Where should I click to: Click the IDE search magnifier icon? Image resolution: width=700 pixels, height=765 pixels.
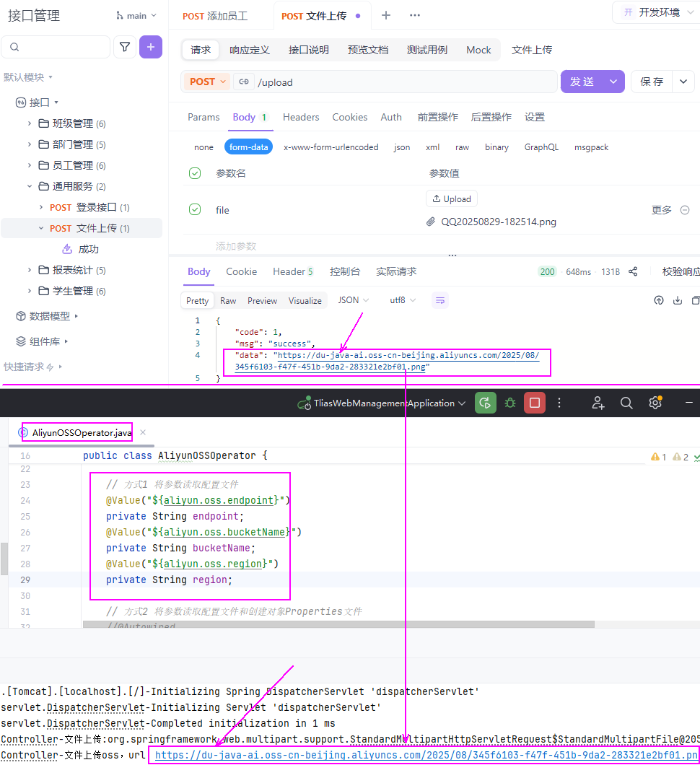point(626,403)
